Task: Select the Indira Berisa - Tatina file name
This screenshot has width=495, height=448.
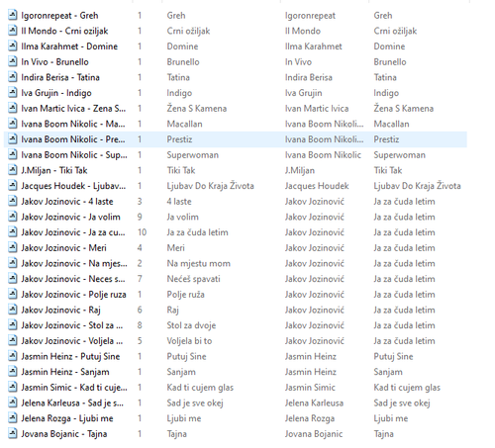Action: coord(60,77)
